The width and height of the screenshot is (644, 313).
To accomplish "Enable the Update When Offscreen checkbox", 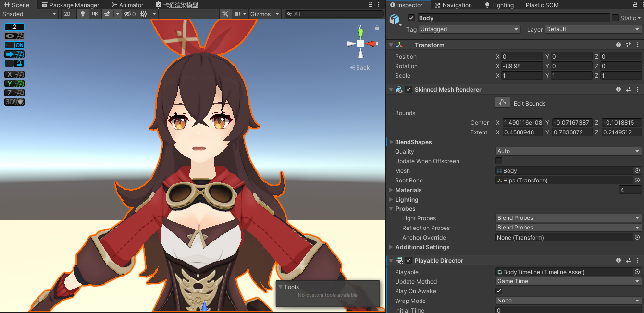I will (x=499, y=161).
